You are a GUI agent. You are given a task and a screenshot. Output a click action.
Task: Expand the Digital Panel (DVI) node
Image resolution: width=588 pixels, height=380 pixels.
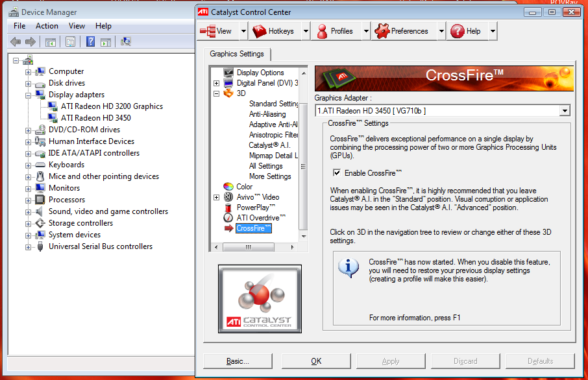pos(216,83)
